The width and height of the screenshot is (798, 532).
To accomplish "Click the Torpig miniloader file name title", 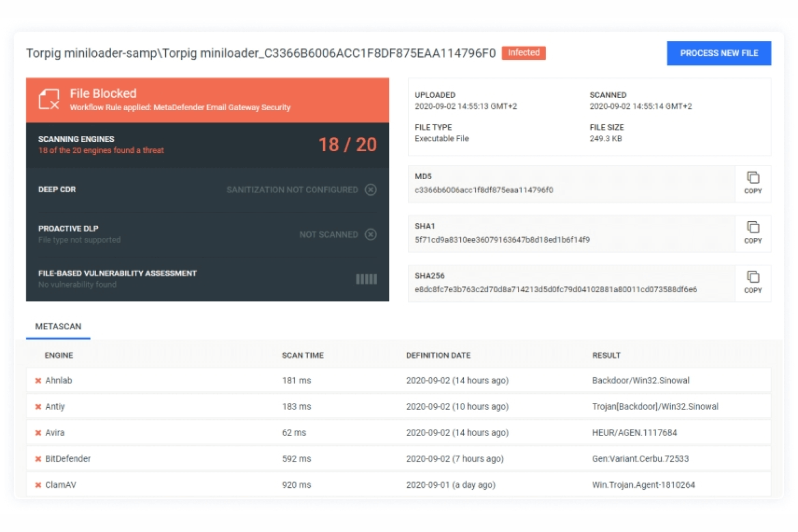I will pos(261,53).
